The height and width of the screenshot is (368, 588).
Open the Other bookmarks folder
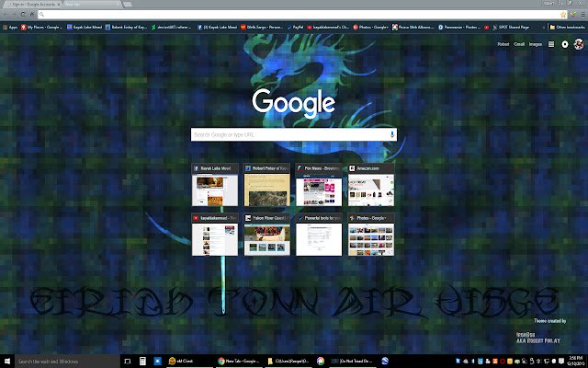(567, 27)
